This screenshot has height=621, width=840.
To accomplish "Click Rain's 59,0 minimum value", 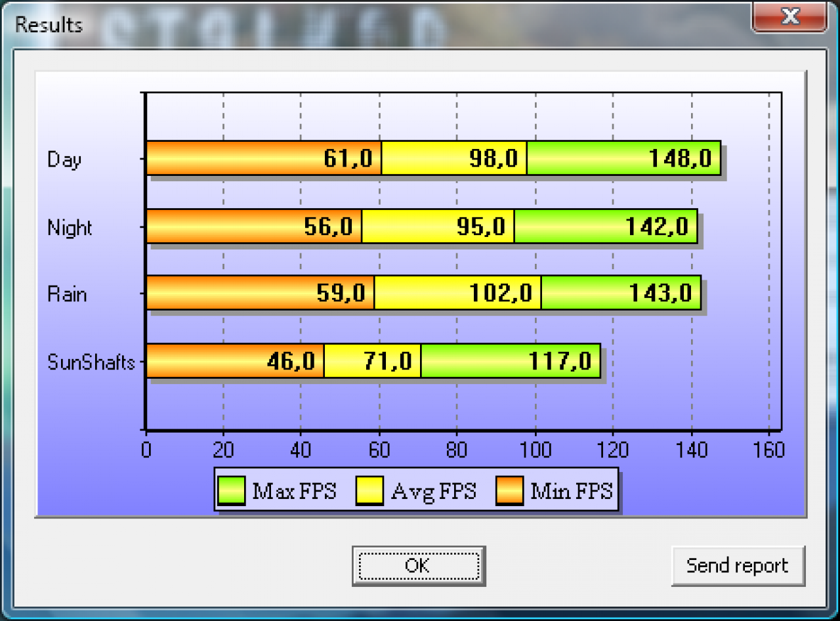I will click(x=341, y=293).
